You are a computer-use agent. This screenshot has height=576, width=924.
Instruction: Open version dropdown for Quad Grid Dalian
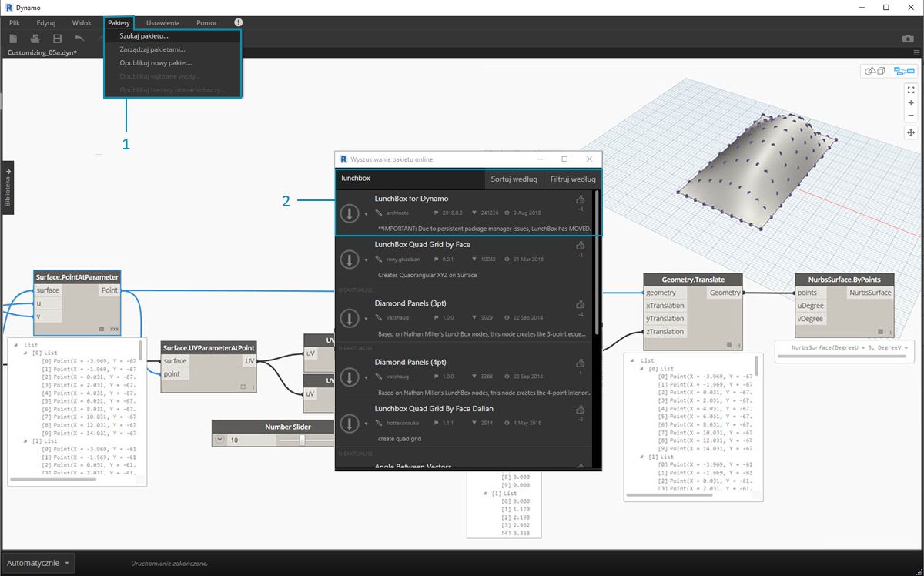pos(366,424)
